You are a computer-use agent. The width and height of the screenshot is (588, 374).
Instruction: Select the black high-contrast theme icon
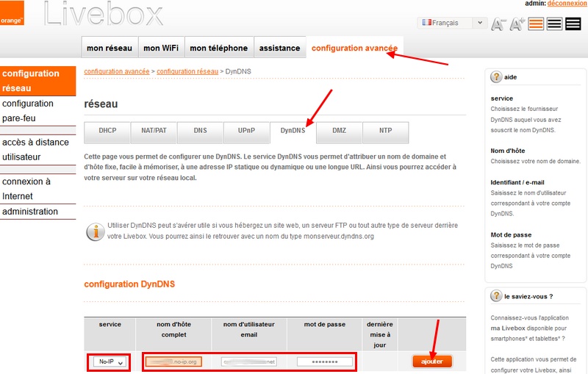[x=573, y=24]
